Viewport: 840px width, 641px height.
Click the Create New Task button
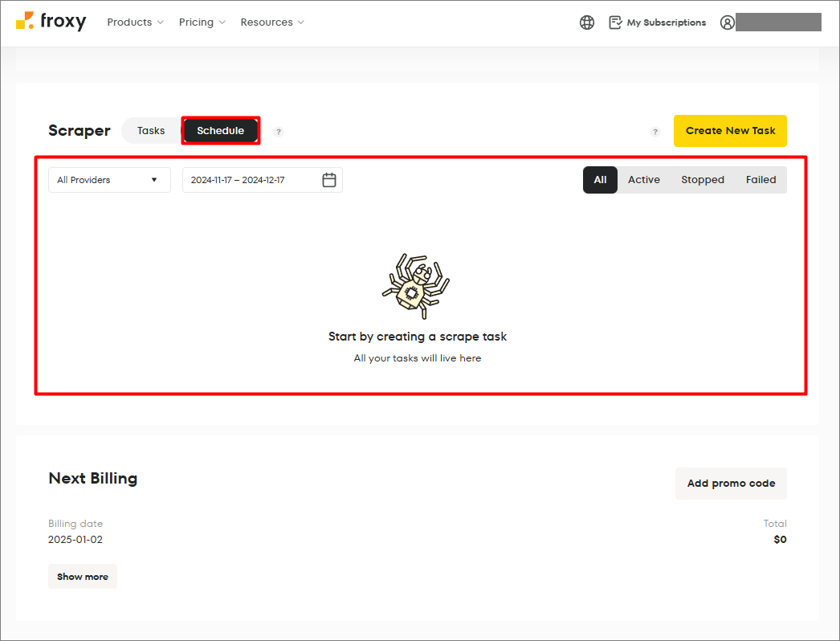[x=730, y=131]
